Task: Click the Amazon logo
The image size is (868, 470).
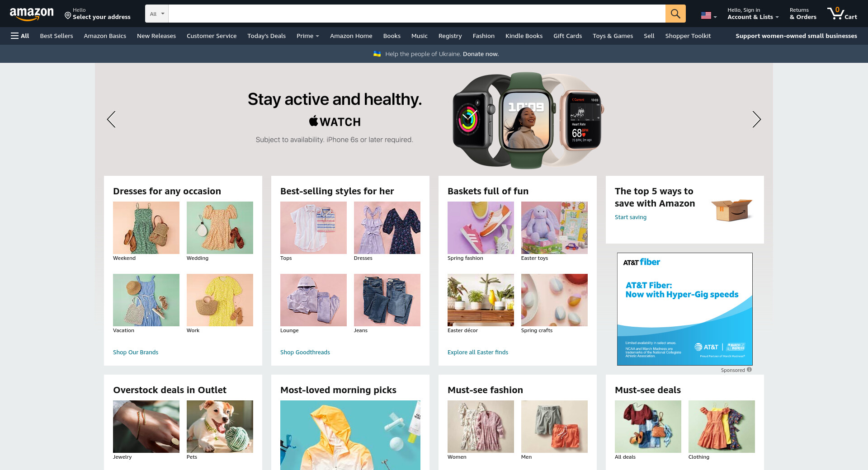Action: pos(32,14)
